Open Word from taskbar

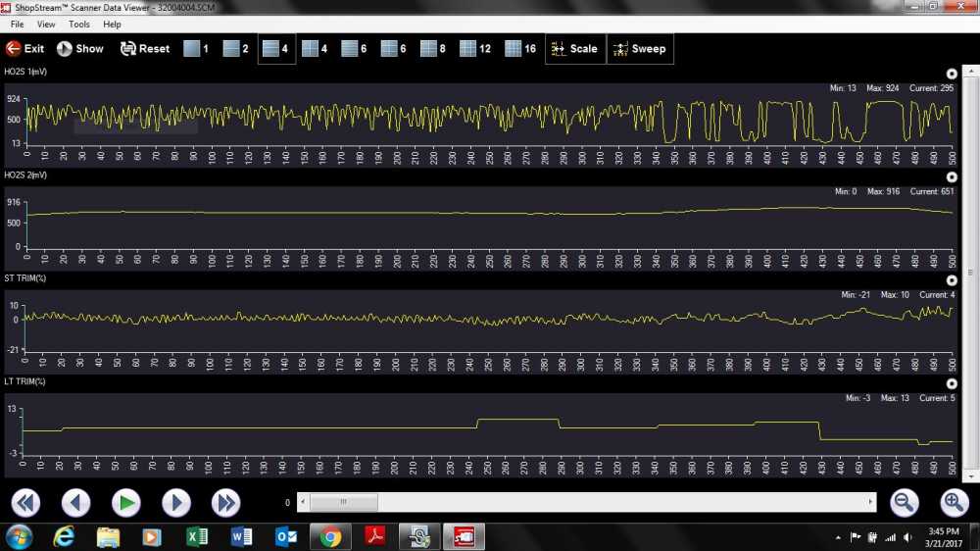241,537
